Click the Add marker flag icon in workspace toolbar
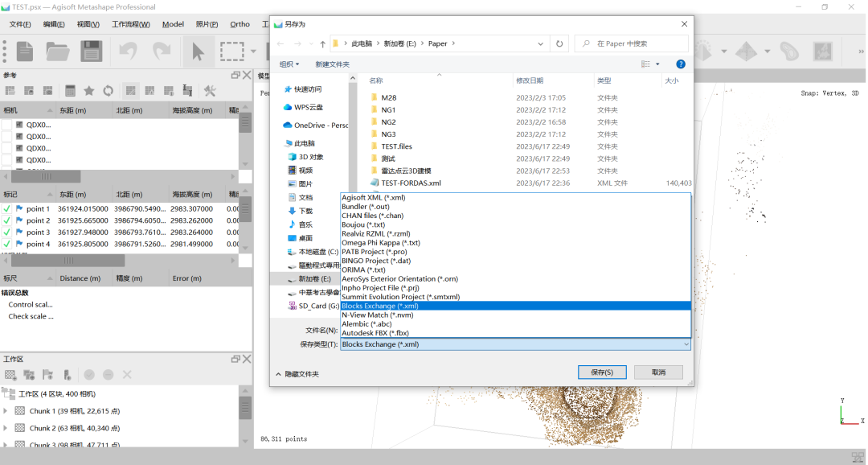The height and width of the screenshot is (465, 868). click(48, 375)
